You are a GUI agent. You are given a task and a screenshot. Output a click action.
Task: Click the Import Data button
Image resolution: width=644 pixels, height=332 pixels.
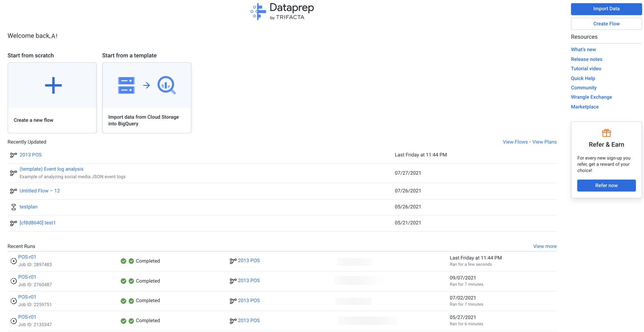pos(606,9)
